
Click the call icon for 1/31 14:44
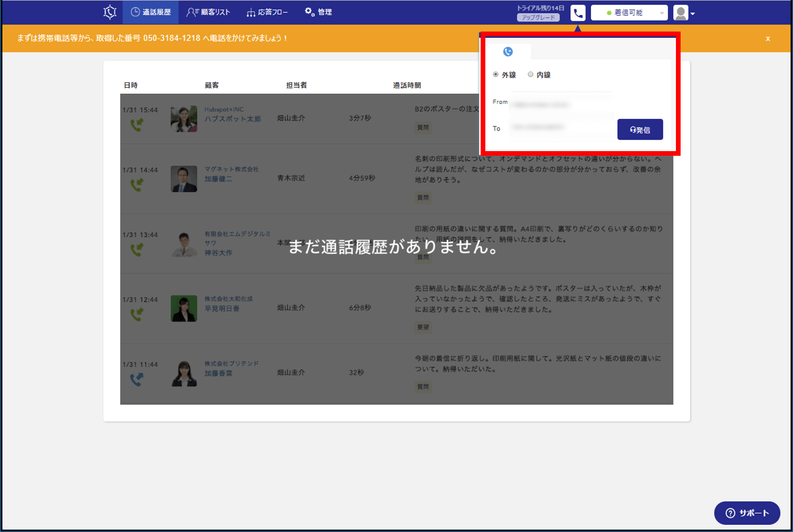pyautogui.click(x=137, y=185)
